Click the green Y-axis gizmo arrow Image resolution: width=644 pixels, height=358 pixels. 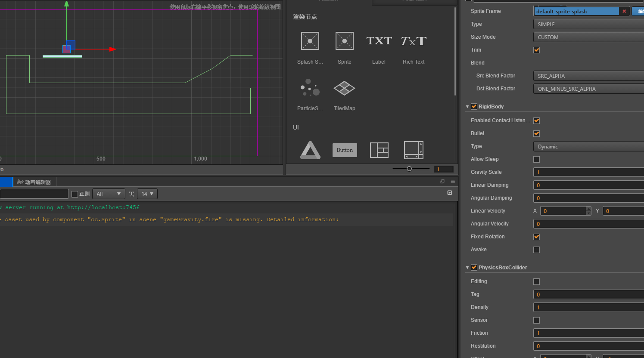coord(66,4)
